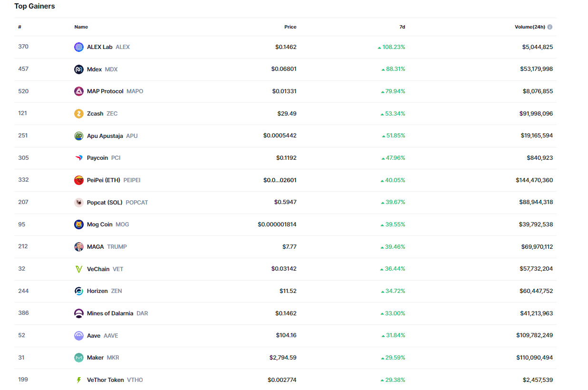Click the $29.49 Zcash price

pos(287,114)
